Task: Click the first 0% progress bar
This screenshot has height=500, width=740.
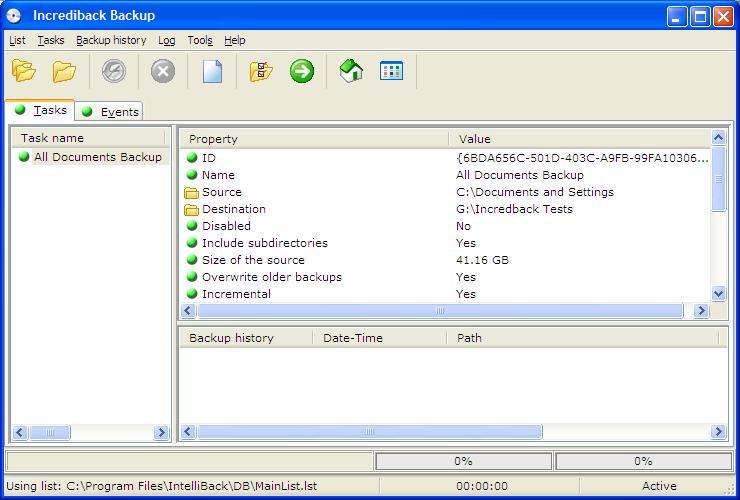Action: coord(463,461)
